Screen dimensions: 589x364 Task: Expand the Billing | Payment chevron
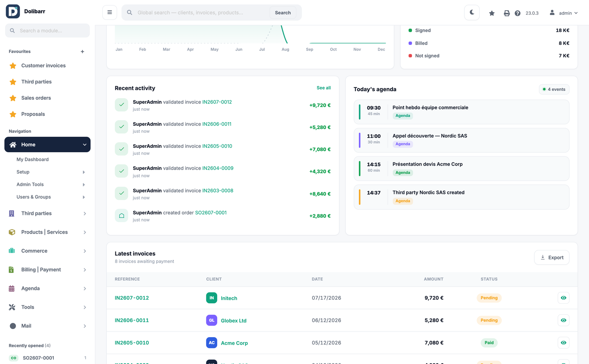pos(85,270)
